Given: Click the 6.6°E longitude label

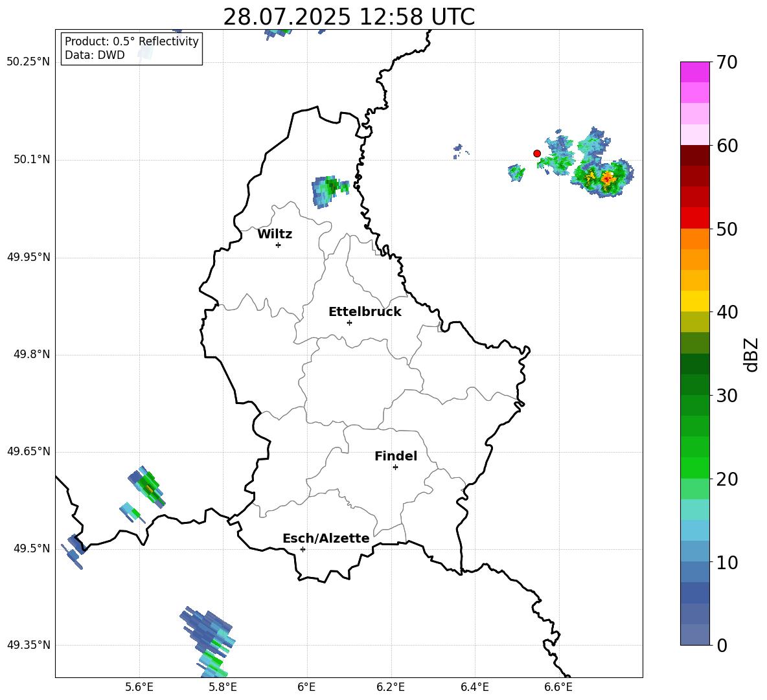Looking at the screenshot, I should (558, 687).
